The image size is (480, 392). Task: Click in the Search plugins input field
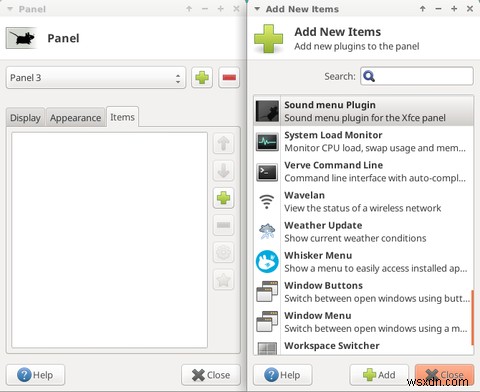click(x=417, y=76)
